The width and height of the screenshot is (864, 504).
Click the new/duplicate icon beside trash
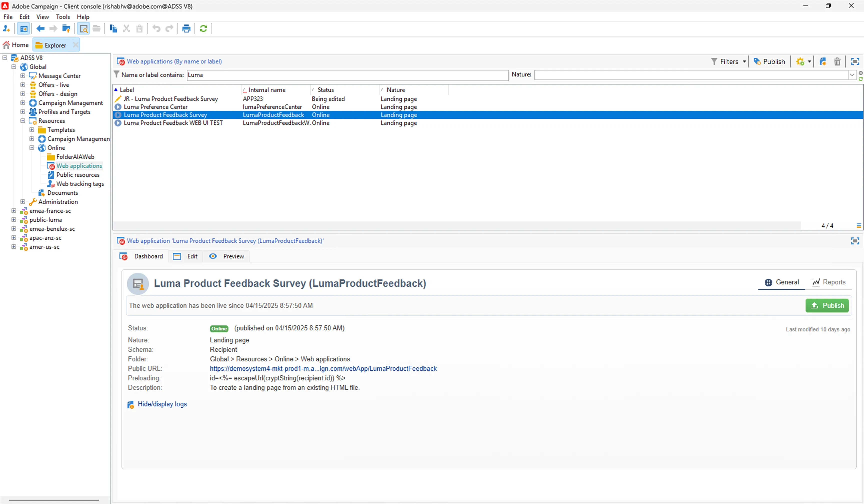[823, 62]
